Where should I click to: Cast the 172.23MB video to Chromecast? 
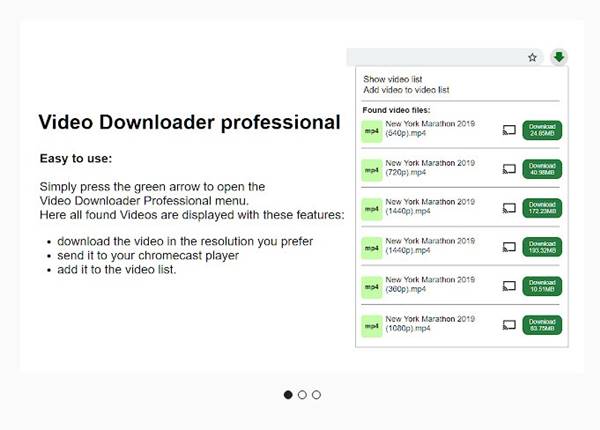509,208
